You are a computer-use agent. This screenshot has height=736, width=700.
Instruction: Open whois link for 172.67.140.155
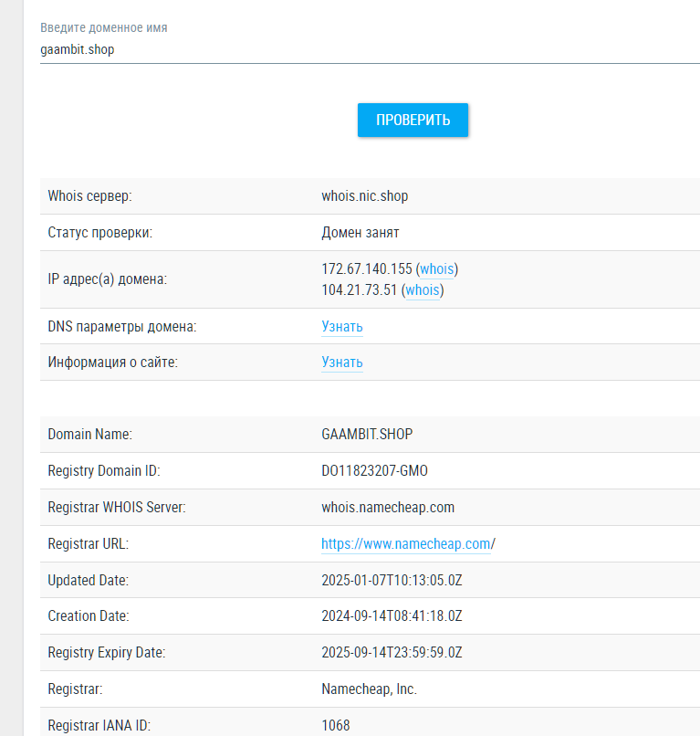(x=437, y=269)
